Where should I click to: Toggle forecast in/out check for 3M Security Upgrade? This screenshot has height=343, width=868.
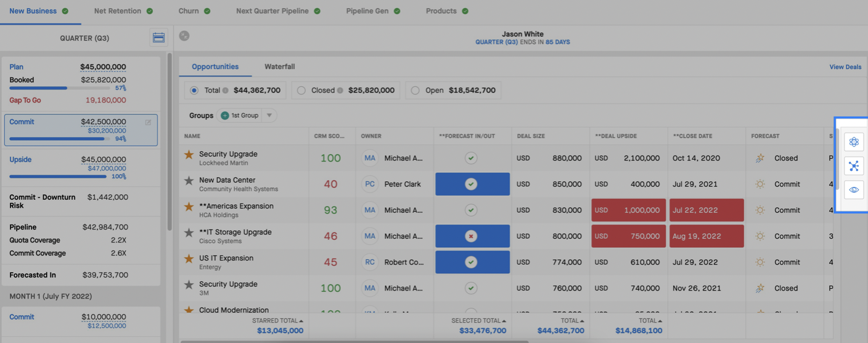(471, 288)
